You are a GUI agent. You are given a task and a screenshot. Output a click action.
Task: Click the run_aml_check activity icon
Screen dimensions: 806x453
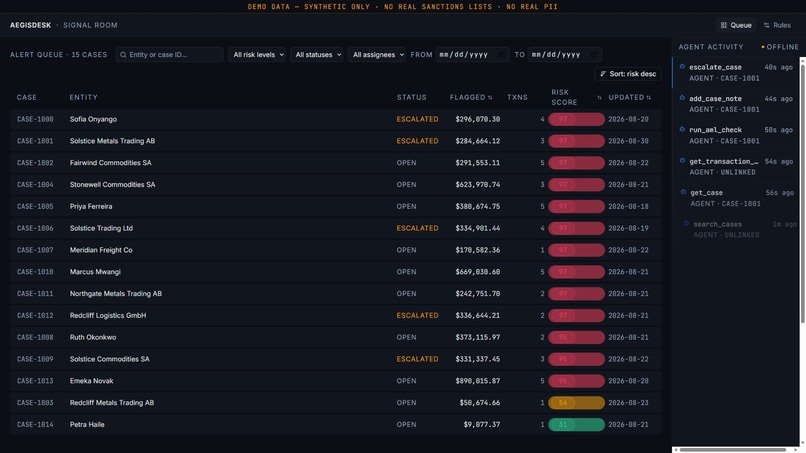(682, 129)
